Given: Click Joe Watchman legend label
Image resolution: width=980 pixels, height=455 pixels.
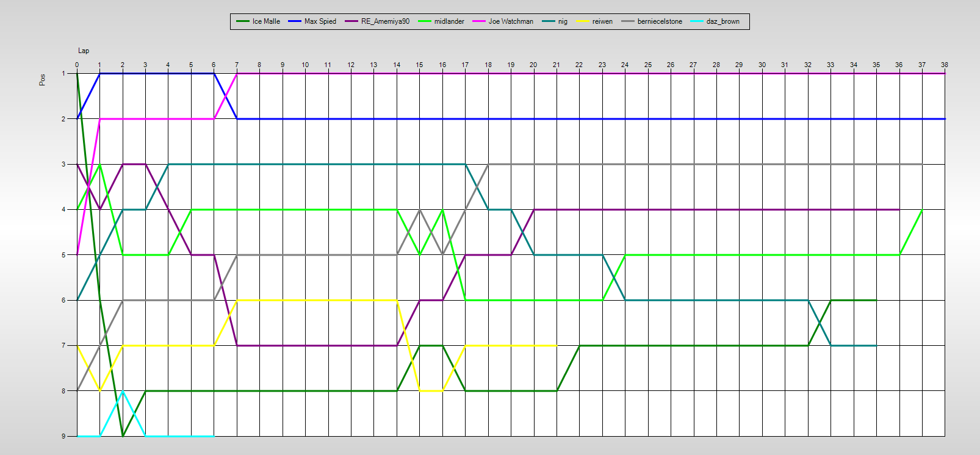Looking at the screenshot, I should point(511,21).
